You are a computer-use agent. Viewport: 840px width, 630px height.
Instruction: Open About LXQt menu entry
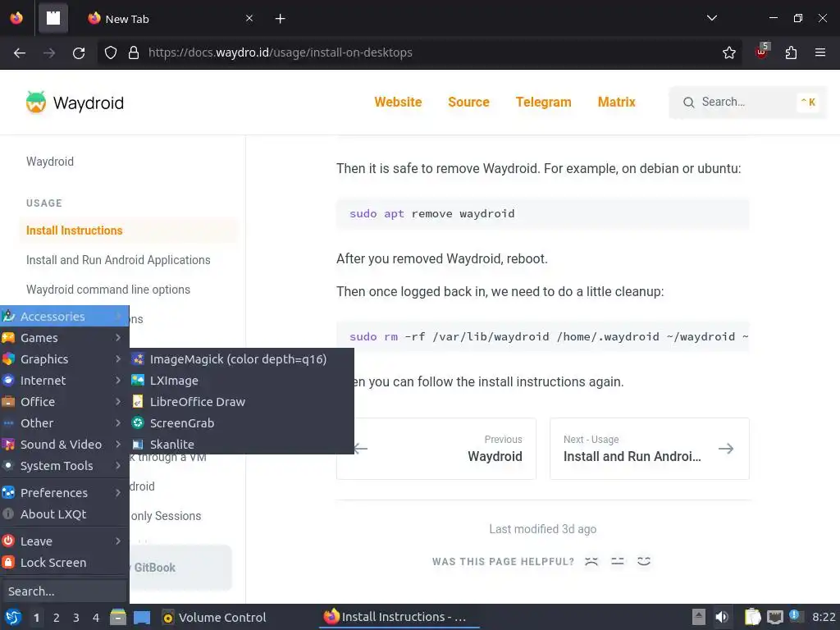64,514
